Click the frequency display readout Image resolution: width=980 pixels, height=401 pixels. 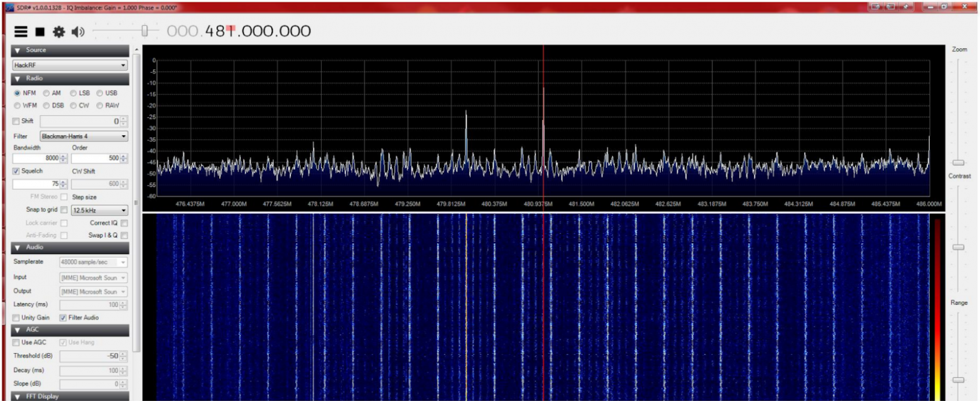(239, 30)
